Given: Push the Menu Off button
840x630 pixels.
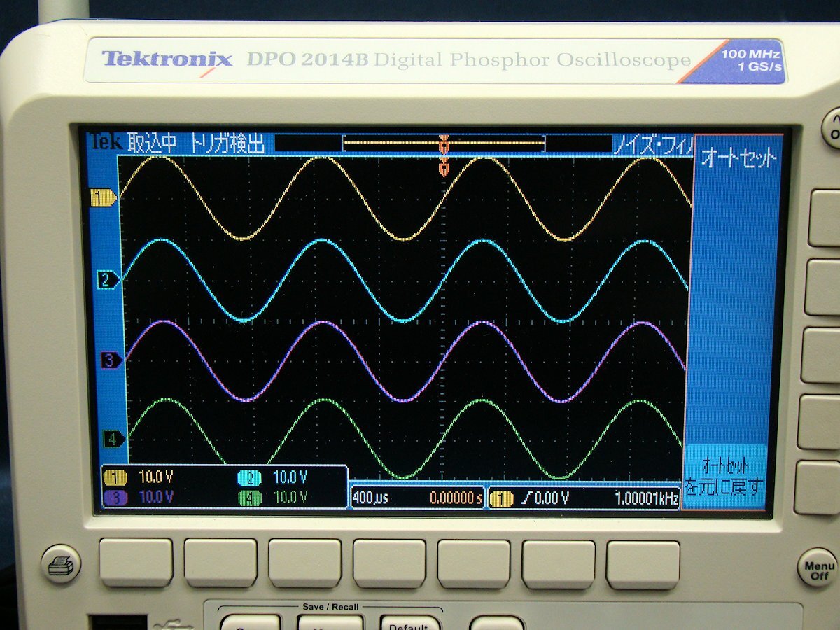Looking at the screenshot, I should (x=819, y=566).
